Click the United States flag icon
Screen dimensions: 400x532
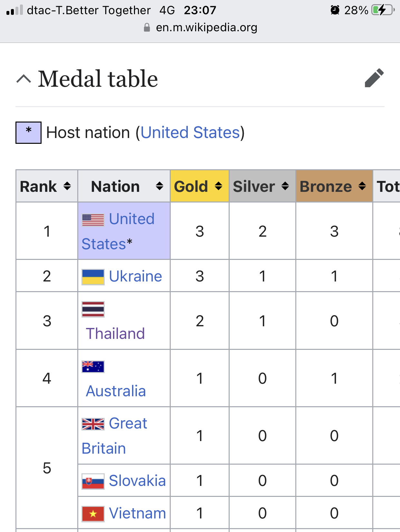[93, 220]
